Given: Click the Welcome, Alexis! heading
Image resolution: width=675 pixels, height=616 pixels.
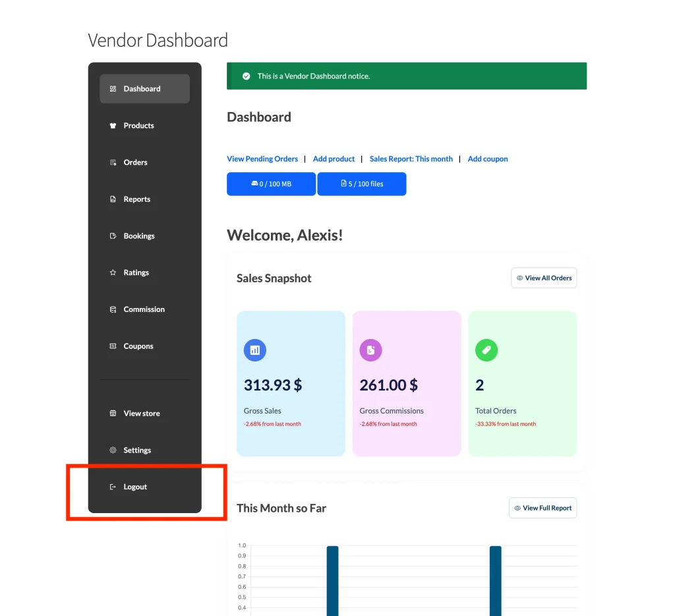Looking at the screenshot, I should (285, 235).
